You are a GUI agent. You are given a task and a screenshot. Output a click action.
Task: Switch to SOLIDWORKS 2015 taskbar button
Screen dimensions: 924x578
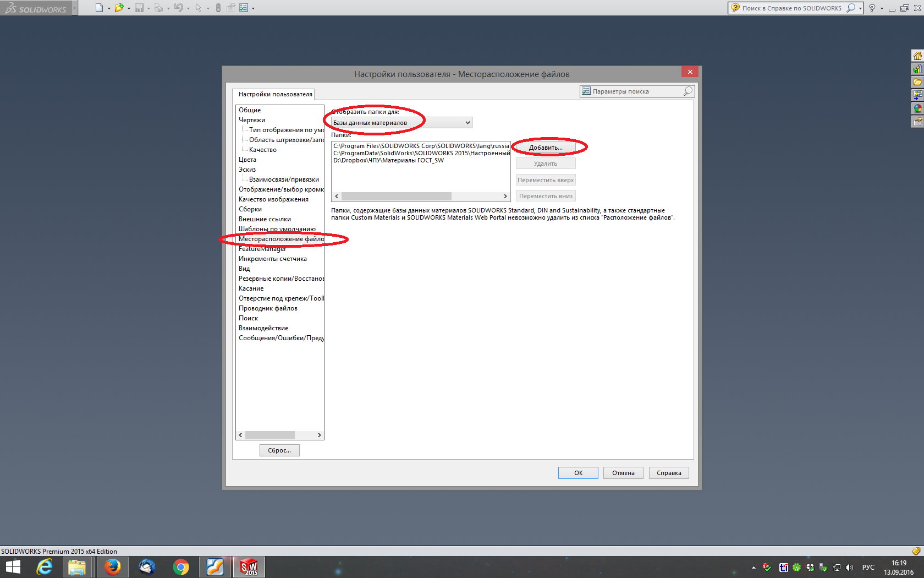coord(249,567)
